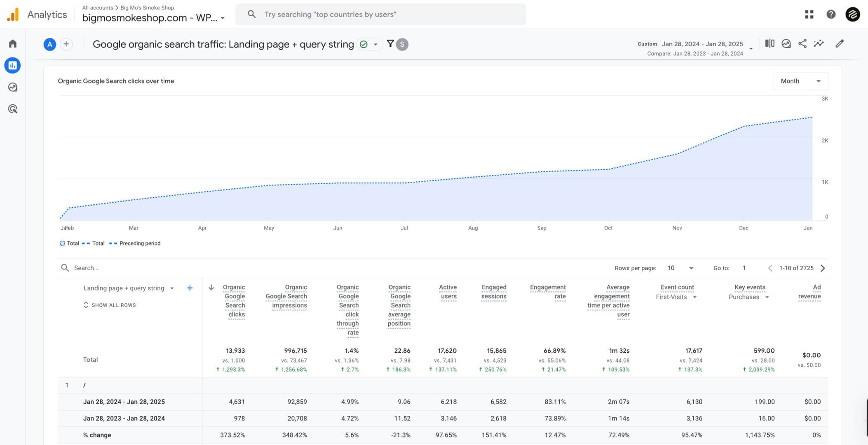Click the filter icon beside report title
This screenshot has height=445, width=868.
point(390,44)
